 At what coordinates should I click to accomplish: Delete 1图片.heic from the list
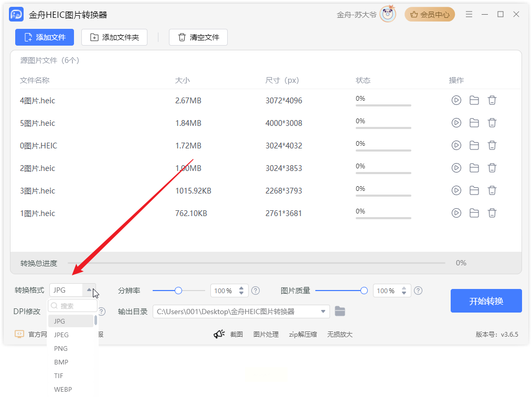[x=492, y=213]
